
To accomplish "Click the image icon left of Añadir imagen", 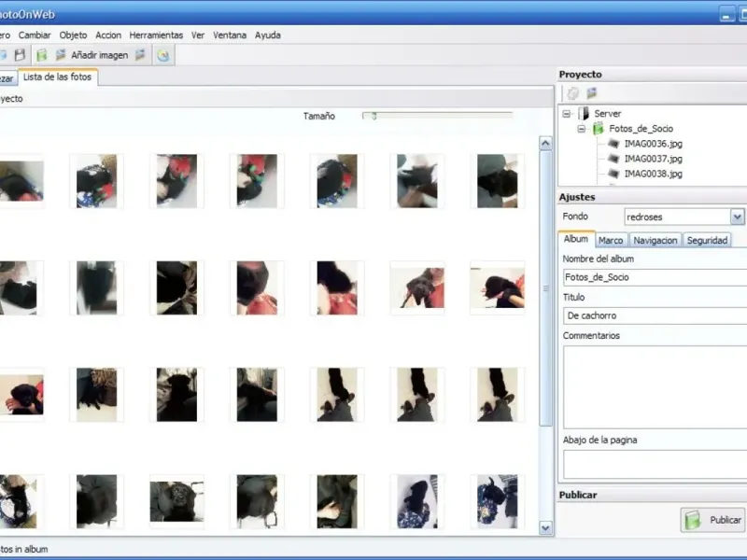I will pos(62,55).
